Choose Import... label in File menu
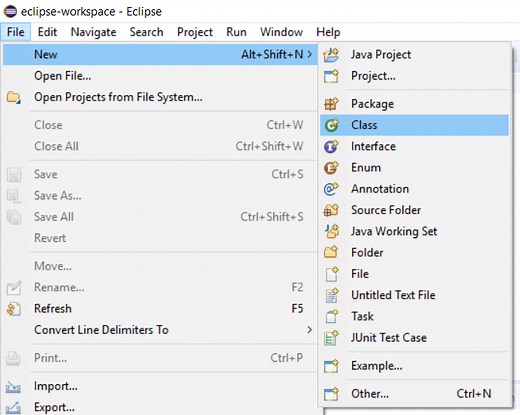Image resolution: width=520 pixels, height=415 pixels. (x=56, y=387)
